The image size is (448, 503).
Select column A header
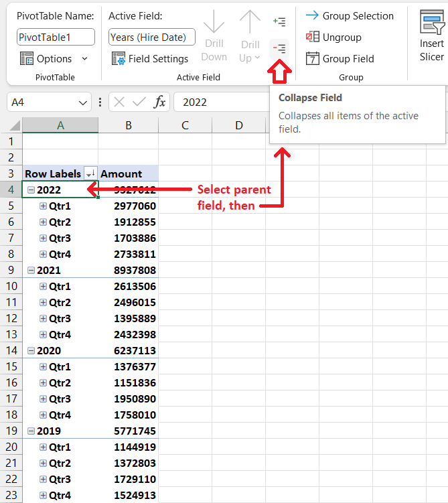60,125
